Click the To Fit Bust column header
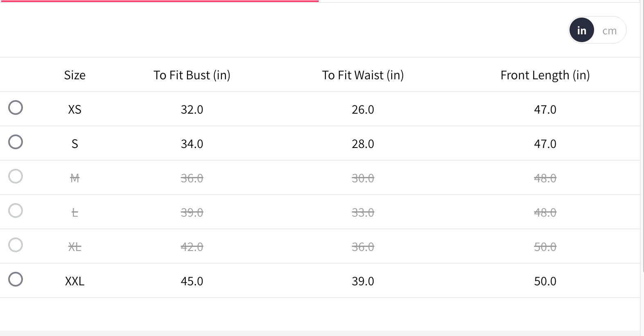This screenshot has width=644, height=336. click(192, 75)
